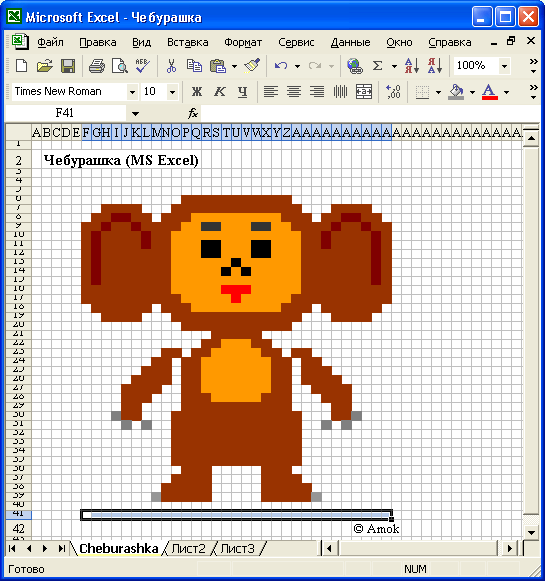
Task: Go to first sheet tab arrow
Action: click(x=12, y=548)
